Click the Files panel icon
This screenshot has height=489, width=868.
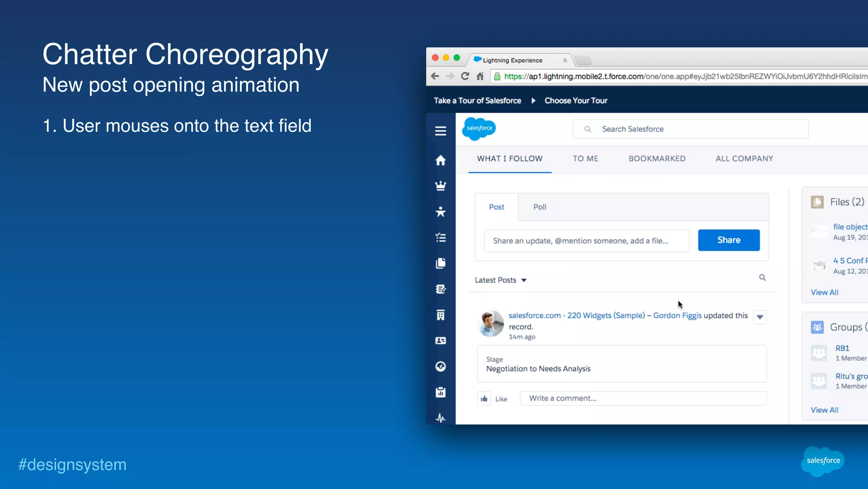[x=817, y=202]
